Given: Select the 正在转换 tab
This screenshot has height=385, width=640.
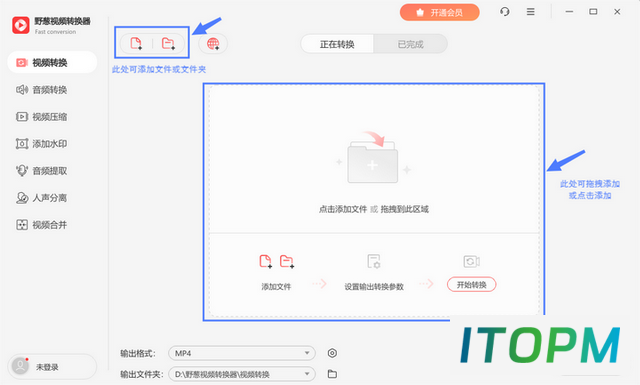Looking at the screenshot, I should point(337,44).
